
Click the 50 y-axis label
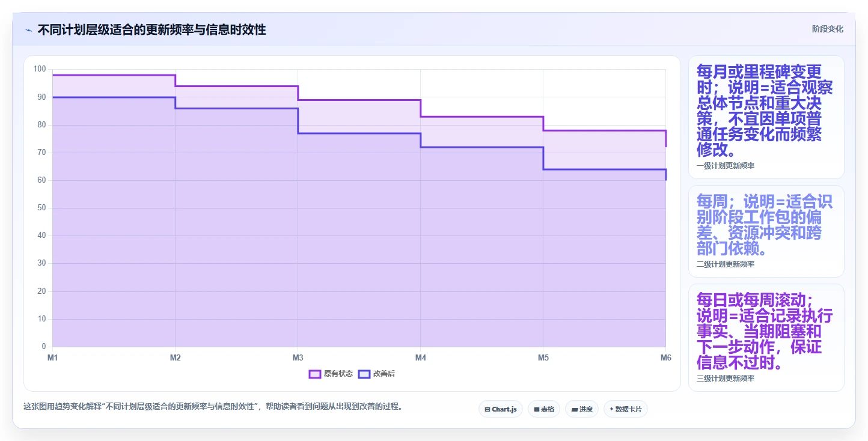41,208
